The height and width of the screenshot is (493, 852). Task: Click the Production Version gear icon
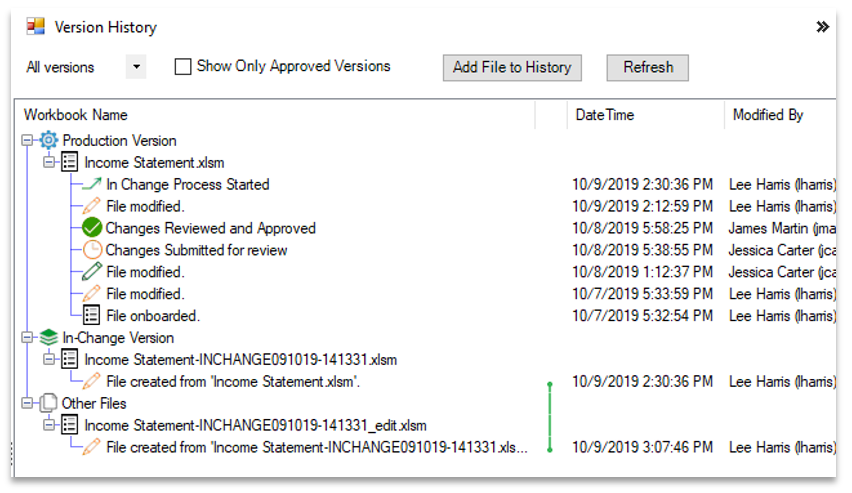point(48,140)
